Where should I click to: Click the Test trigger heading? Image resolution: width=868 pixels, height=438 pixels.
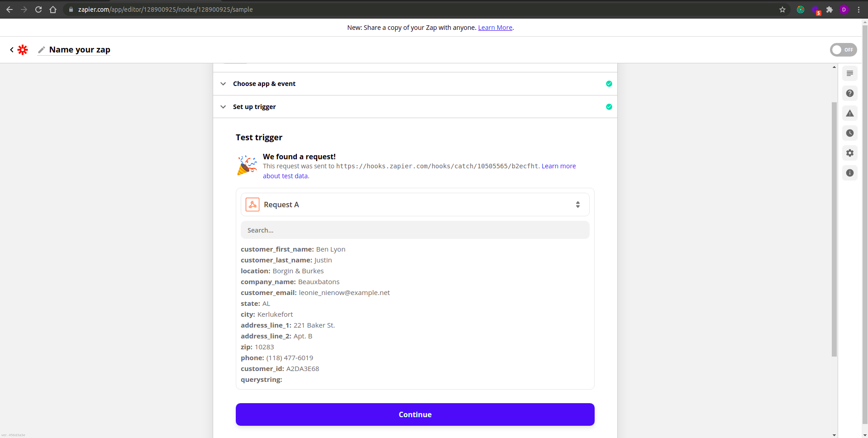259,138
